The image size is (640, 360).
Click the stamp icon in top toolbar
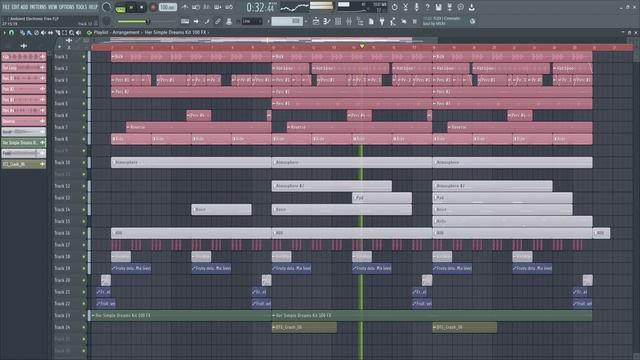point(229,21)
